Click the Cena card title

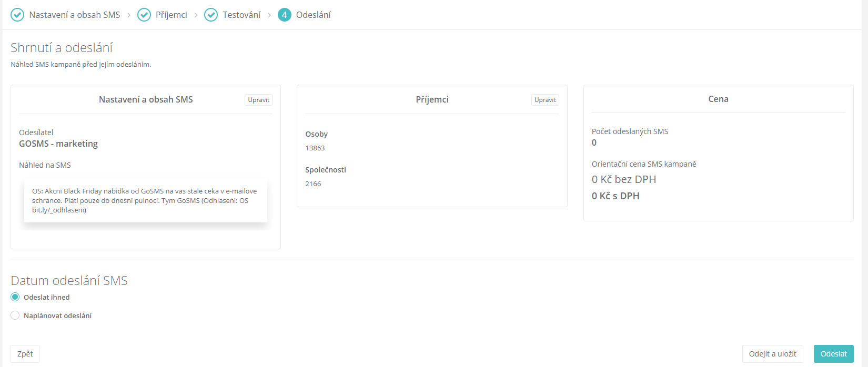pyautogui.click(x=719, y=99)
